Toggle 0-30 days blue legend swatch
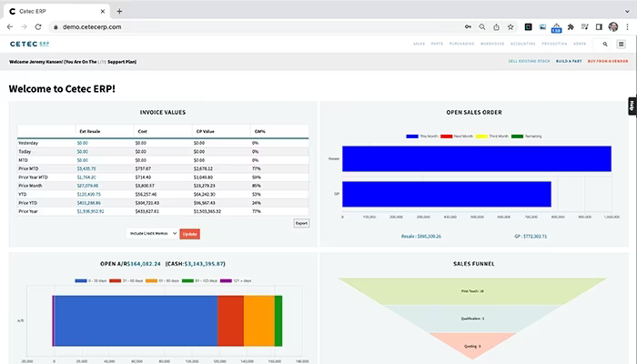Image resolution: width=637 pixels, height=364 pixels. point(81,280)
